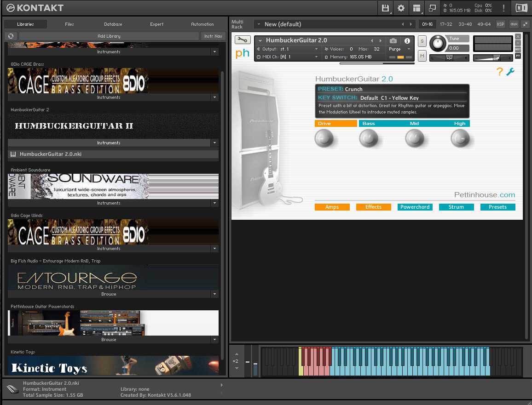The height and width of the screenshot is (405, 532).
Task: Select HumbuckerGuitar 2.0.nki in library list
Action: point(113,154)
